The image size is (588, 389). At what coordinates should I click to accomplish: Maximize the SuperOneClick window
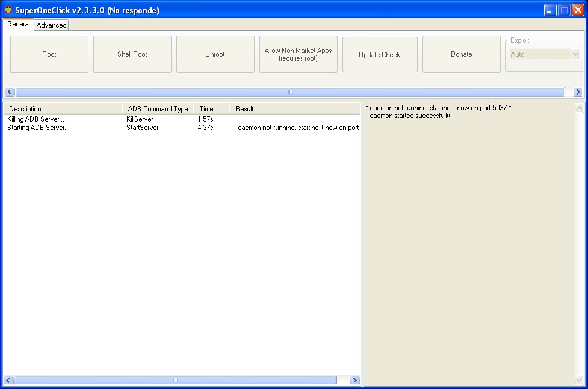pyautogui.click(x=564, y=10)
